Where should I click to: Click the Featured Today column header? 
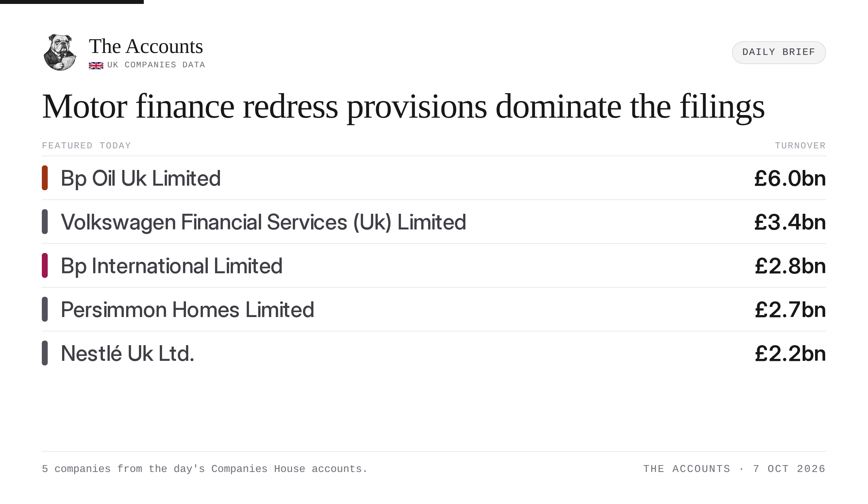click(x=87, y=145)
